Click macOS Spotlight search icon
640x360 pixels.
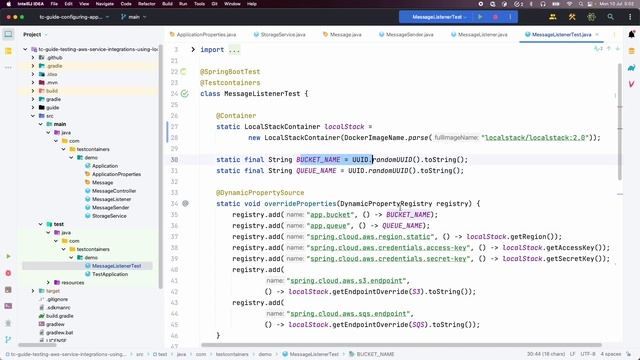(x=581, y=4)
